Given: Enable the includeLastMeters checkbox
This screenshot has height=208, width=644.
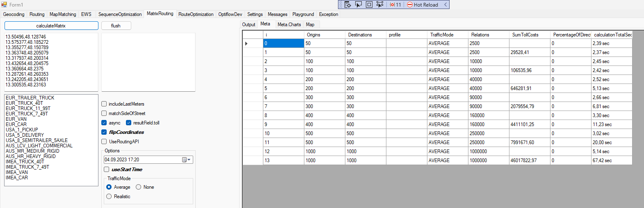Looking at the screenshot, I should pos(104,104).
